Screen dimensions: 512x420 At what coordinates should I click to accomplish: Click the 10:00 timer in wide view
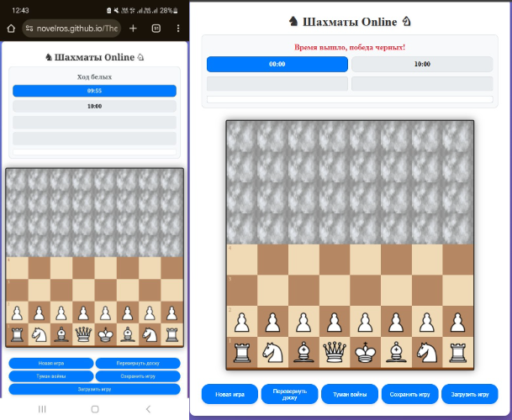422,64
